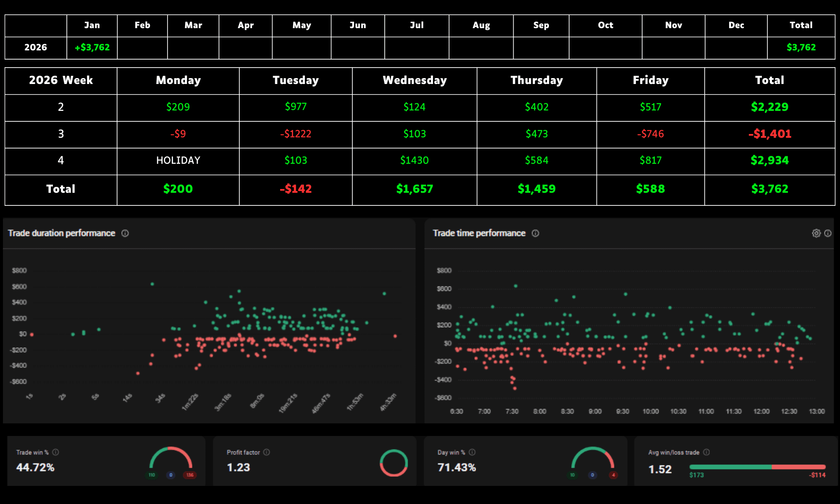Click the info icon beside the settings gear

tap(828, 233)
